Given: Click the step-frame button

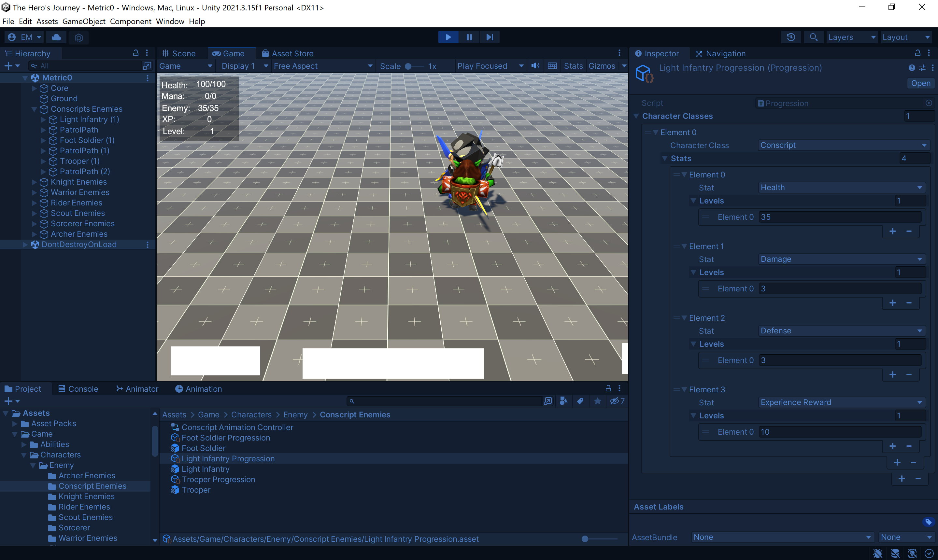Looking at the screenshot, I should pos(490,37).
